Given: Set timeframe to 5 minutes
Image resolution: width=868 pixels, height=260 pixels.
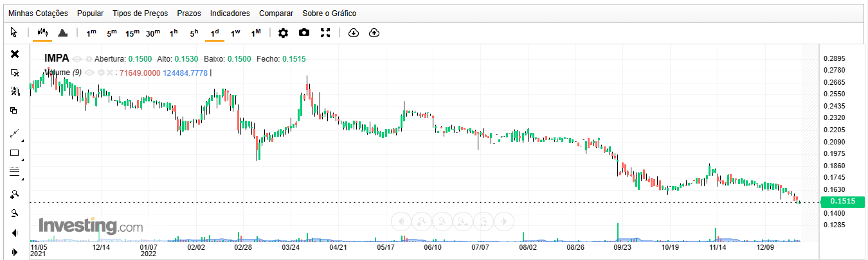Looking at the screenshot, I should (x=112, y=32).
